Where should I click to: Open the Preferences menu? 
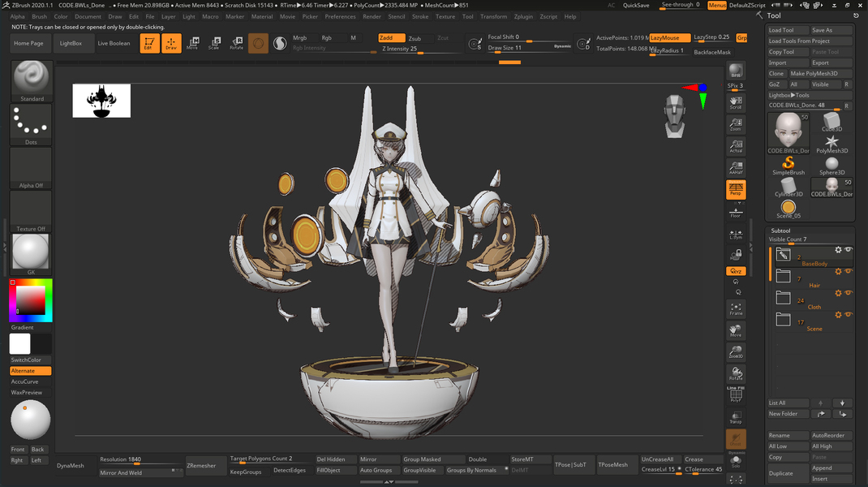point(340,16)
